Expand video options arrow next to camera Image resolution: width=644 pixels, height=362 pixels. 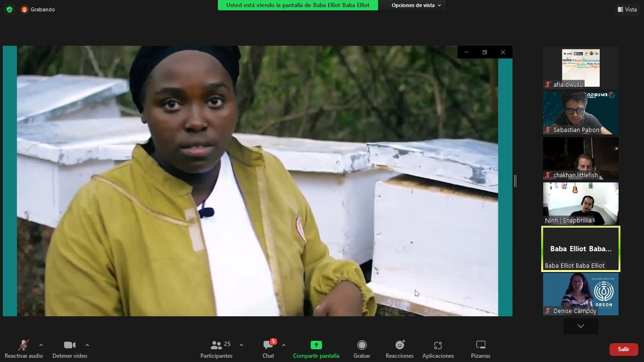(87, 345)
